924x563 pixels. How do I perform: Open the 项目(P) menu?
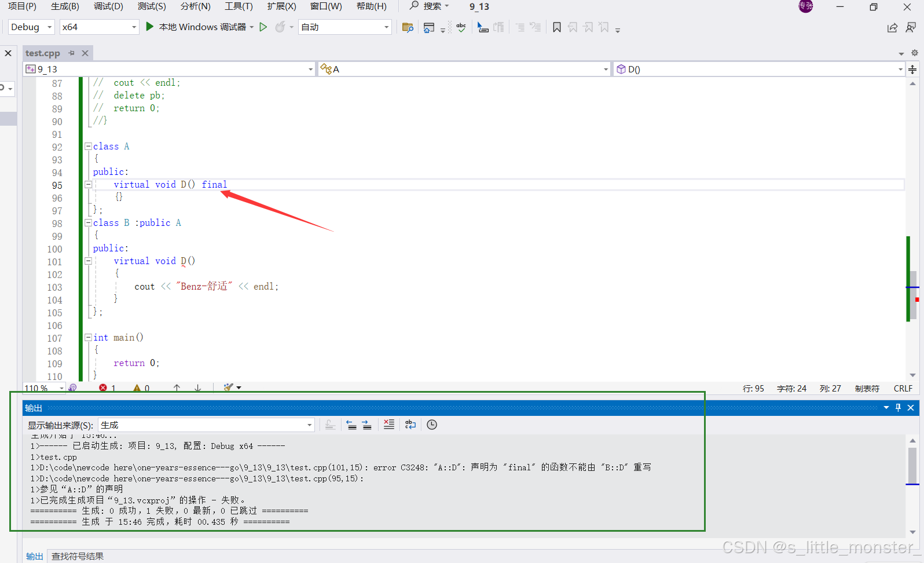pos(22,6)
